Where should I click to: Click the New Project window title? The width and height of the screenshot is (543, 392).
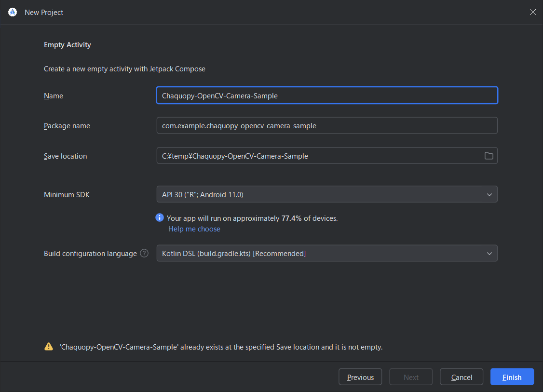click(44, 13)
